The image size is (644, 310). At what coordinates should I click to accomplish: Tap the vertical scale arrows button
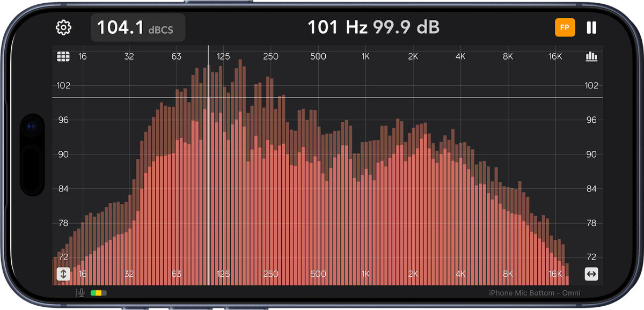pos(63,274)
